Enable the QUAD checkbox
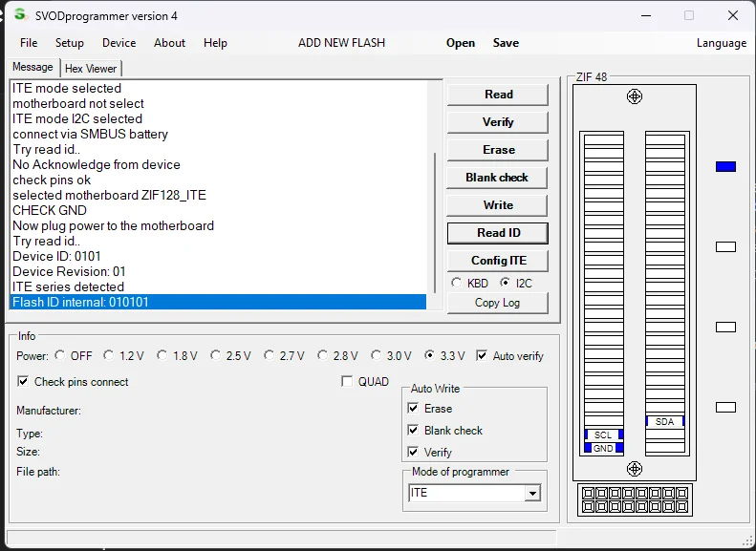 coord(347,381)
